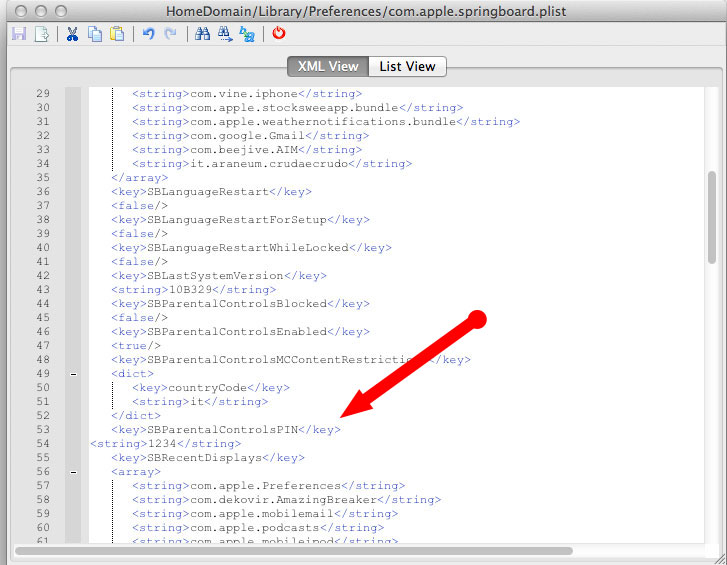Screen dimensions: 727x565
Task: Click the vertical scrollbar thumb
Action: point(712,217)
